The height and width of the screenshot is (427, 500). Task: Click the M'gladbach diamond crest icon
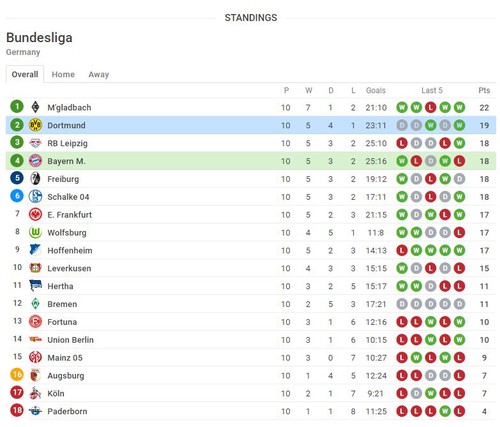35,107
